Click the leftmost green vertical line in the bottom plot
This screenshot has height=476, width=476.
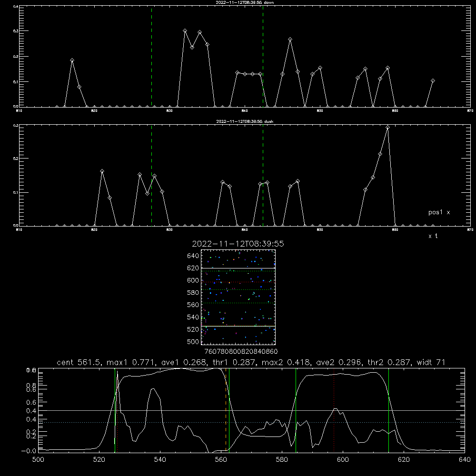pos(115,410)
